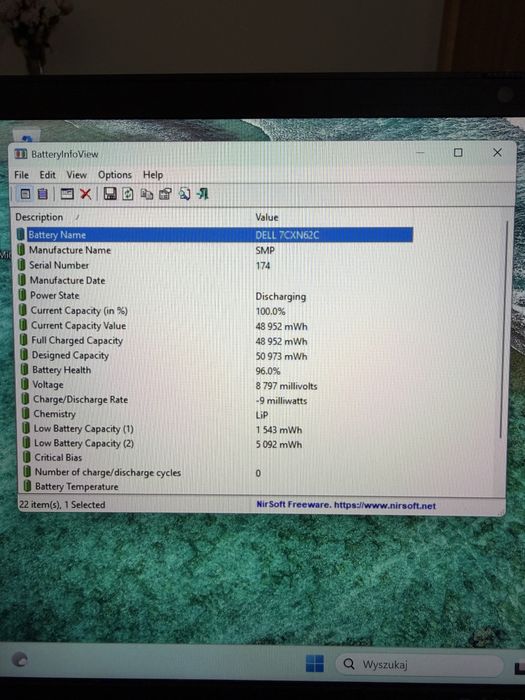Click battery icon beside Battery Temperature row
Screen dimensions: 525x700
coord(28,486)
